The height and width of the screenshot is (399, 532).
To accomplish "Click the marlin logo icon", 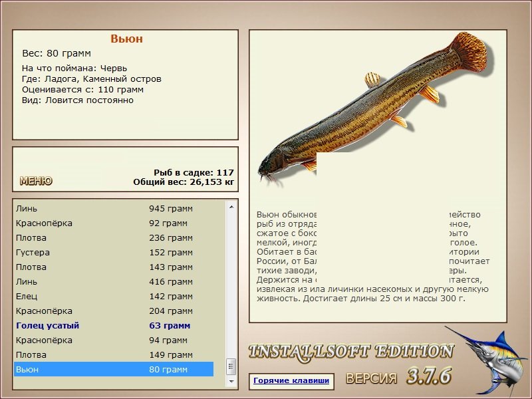I will (487, 361).
